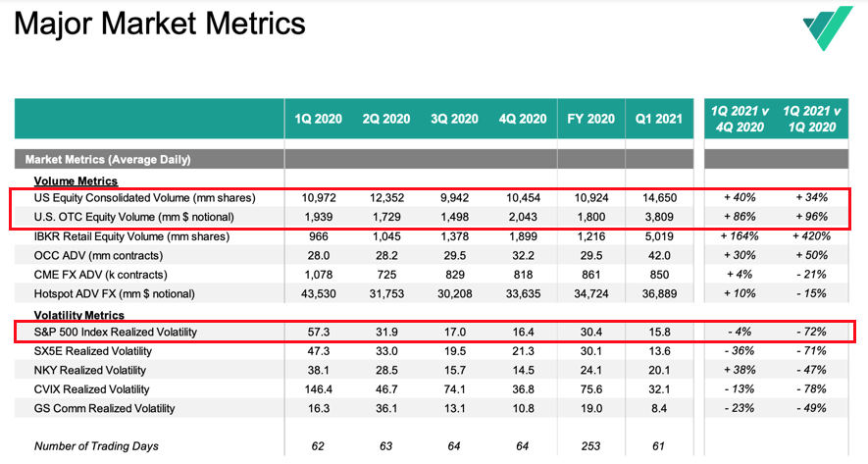This screenshot has width=868, height=464.
Task: Select Hotspot ADV FX row label
Action: click(x=114, y=294)
